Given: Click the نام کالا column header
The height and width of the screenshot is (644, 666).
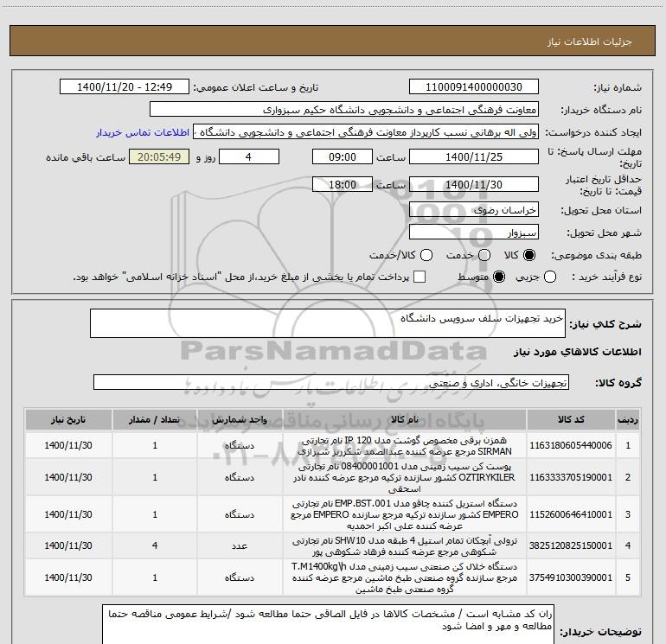Looking at the screenshot, I should [405, 419].
